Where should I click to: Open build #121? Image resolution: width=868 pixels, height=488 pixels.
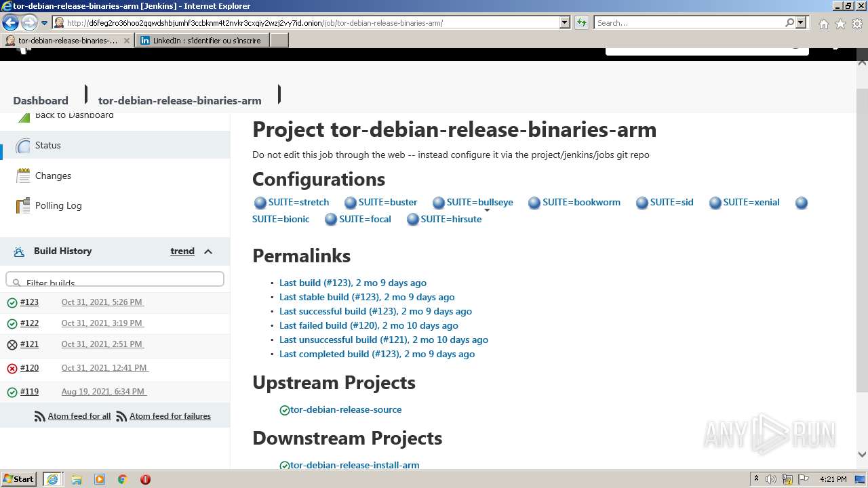pos(29,344)
